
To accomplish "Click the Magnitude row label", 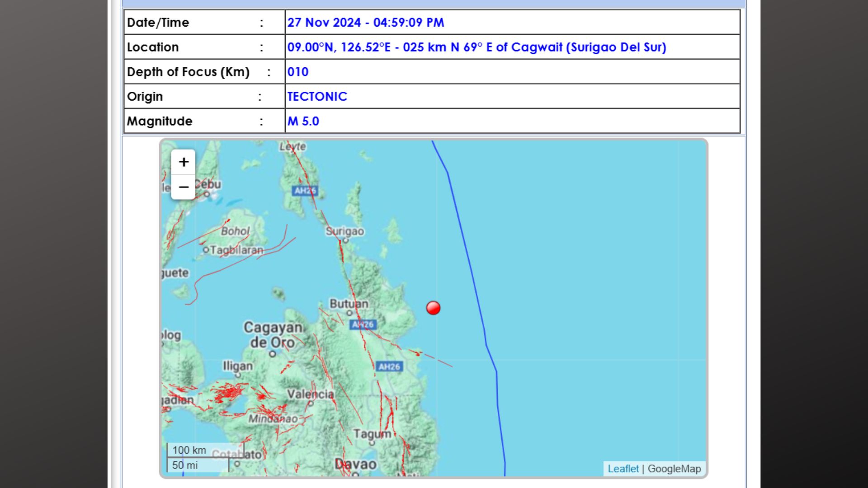I will [x=160, y=121].
